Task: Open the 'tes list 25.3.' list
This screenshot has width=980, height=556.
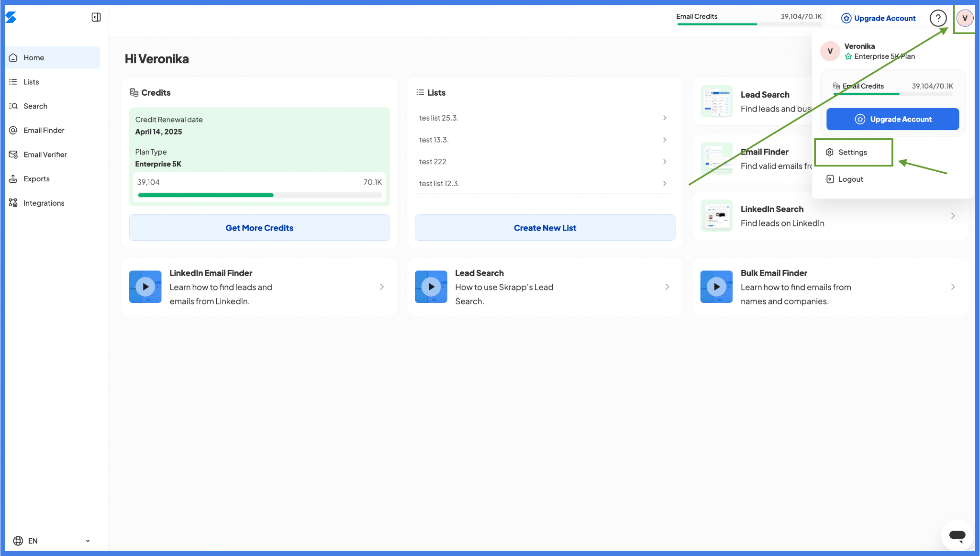Action: pyautogui.click(x=545, y=118)
